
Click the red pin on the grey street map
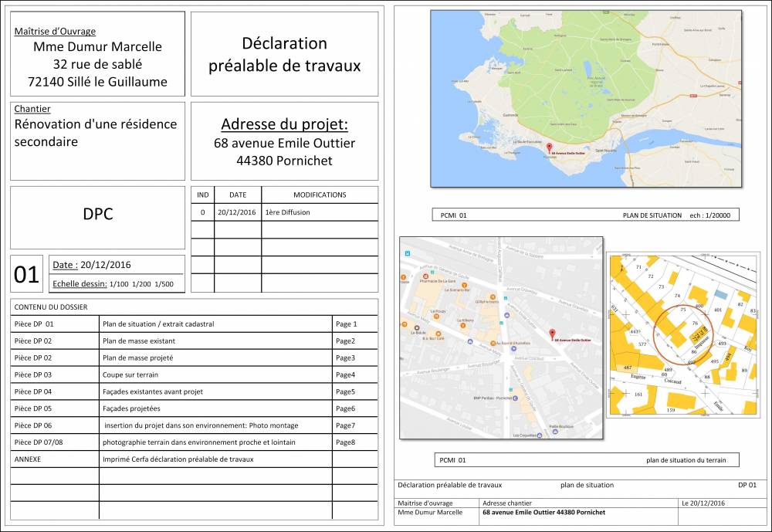coord(552,334)
